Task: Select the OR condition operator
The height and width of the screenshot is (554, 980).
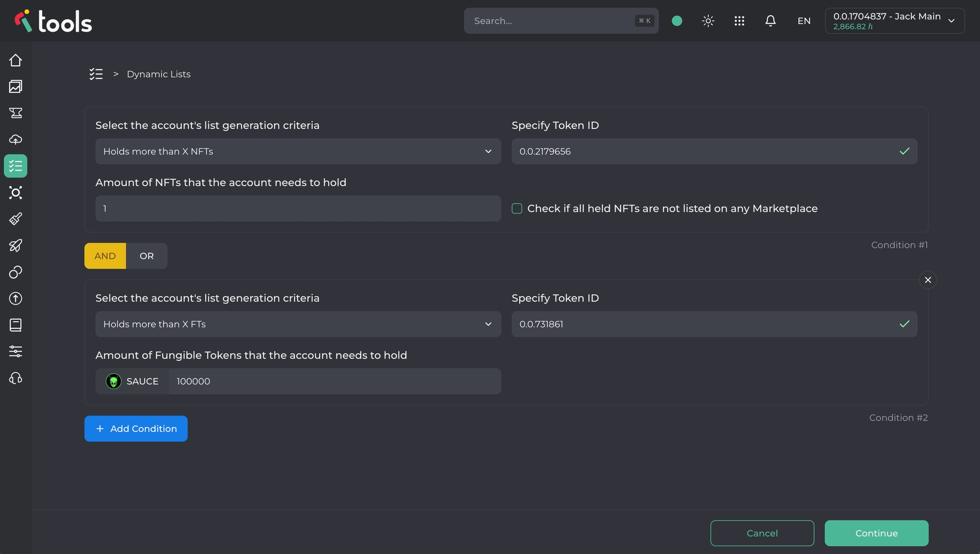Action: click(x=146, y=256)
